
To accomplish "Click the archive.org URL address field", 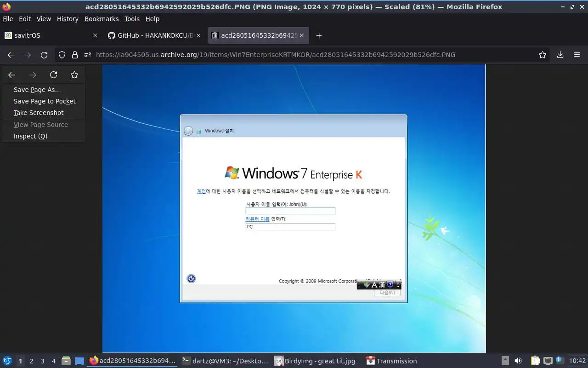I will pyautogui.click(x=276, y=55).
